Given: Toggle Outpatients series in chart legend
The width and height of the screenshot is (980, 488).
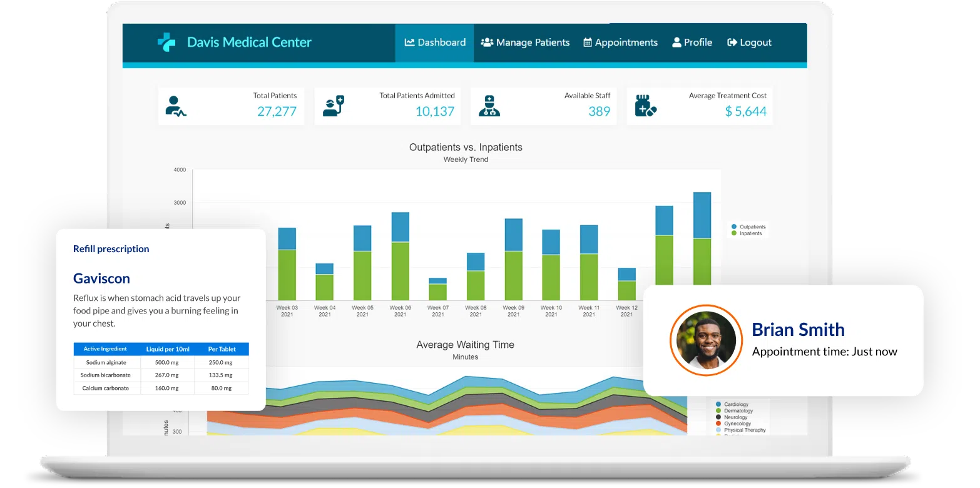Looking at the screenshot, I should 752,226.
